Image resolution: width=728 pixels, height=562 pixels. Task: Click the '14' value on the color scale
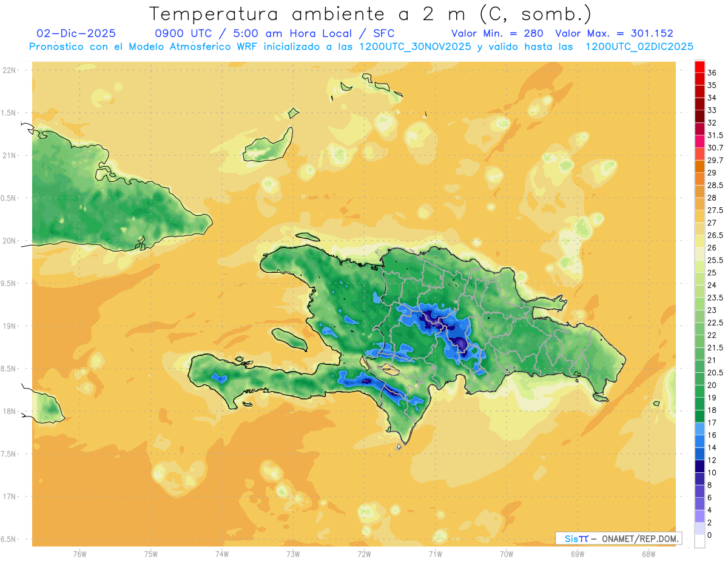click(712, 447)
